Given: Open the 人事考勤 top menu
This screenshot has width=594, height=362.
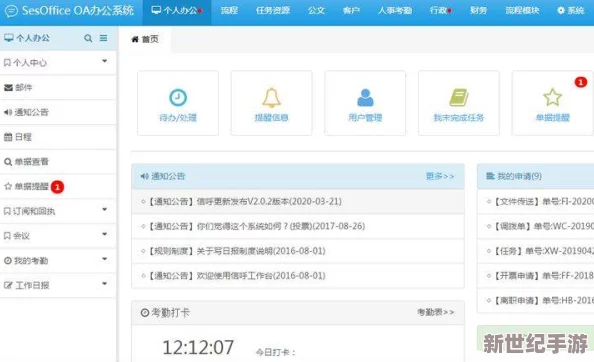Looking at the screenshot, I should pyautogui.click(x=395, y=11).
